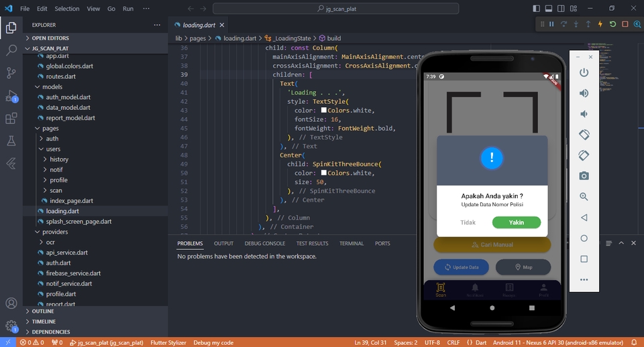This screenshot has height=347, width=644.
Task: Rotate the emulator right
Action: point(584,155)
